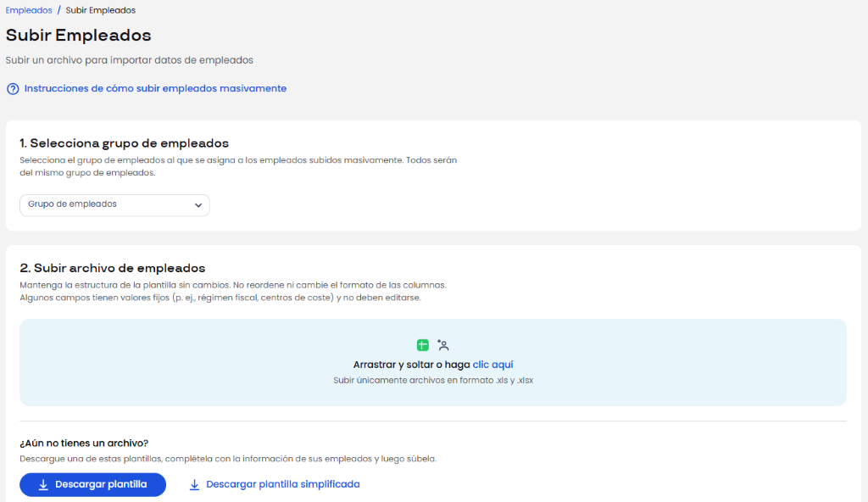Click the green spreadsheet icon in upload area

[x=422, y=345]
